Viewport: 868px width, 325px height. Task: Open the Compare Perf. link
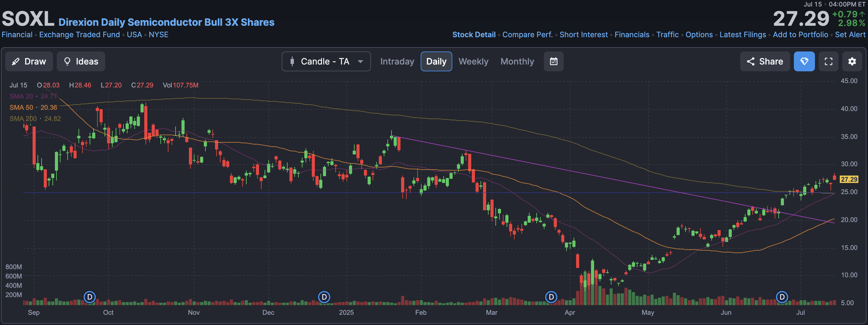527,35
